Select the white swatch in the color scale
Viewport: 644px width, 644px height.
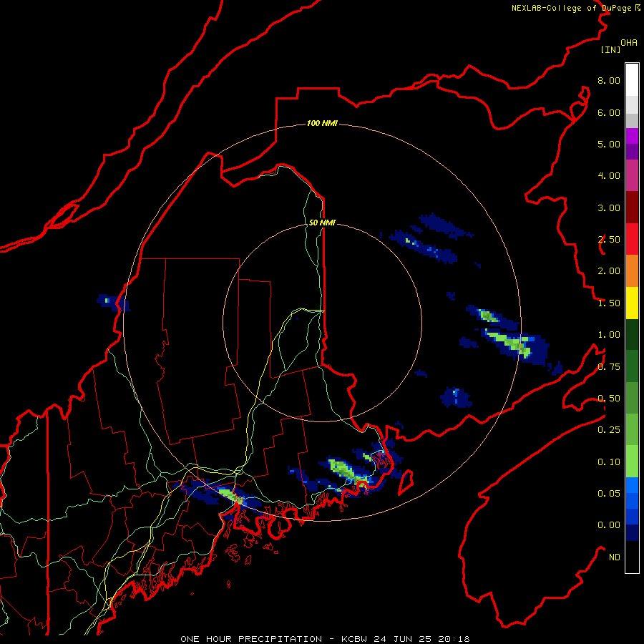pyautogui.click(x=632, y=79)
